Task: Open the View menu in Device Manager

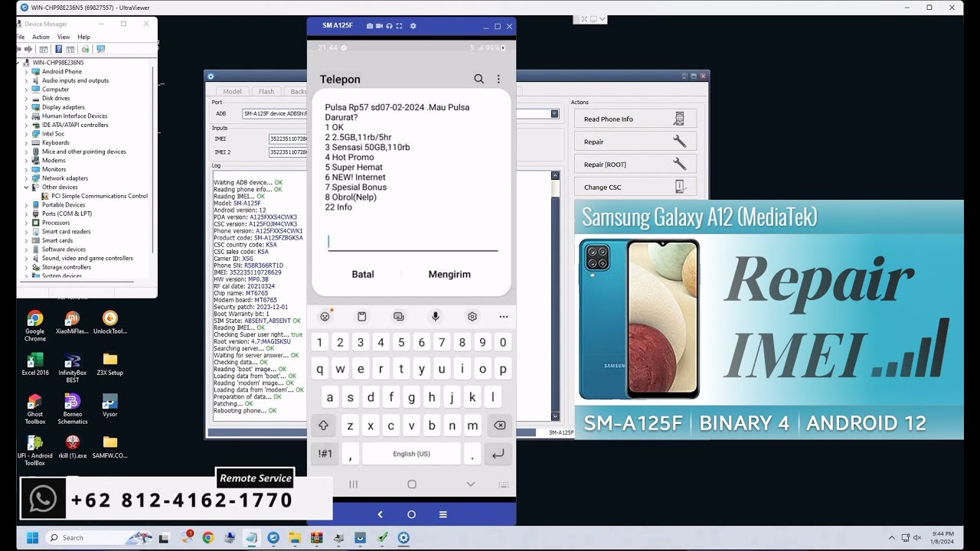Action: [x=64, y=37]
